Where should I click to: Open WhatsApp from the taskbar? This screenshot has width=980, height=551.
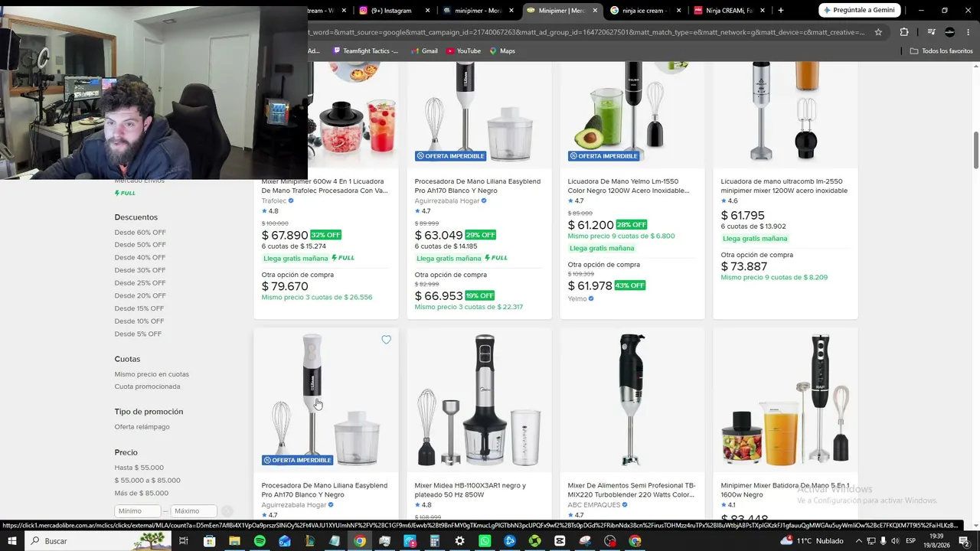485,541
